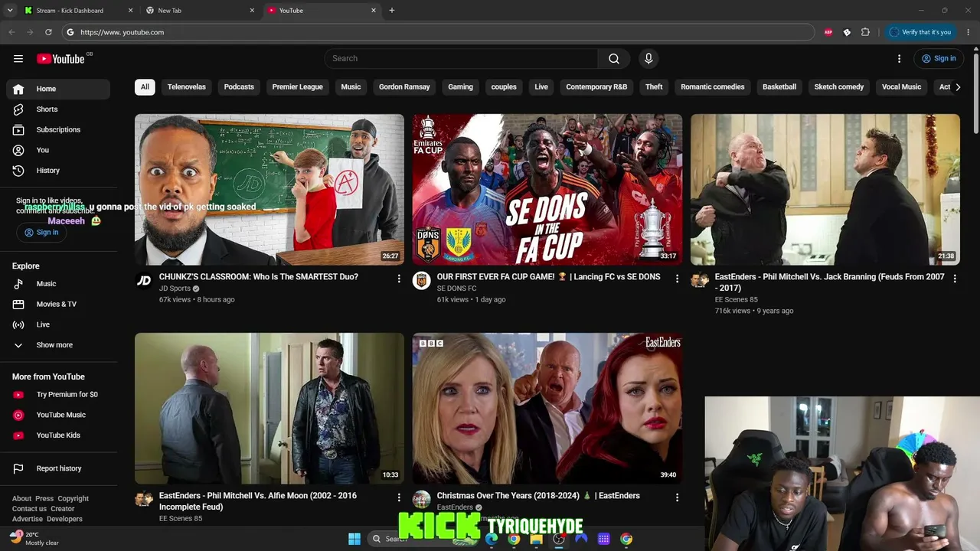Open YouTube Kids from sidebar
The height and width of the screenshot is (551, 980).
click(58, 435)
